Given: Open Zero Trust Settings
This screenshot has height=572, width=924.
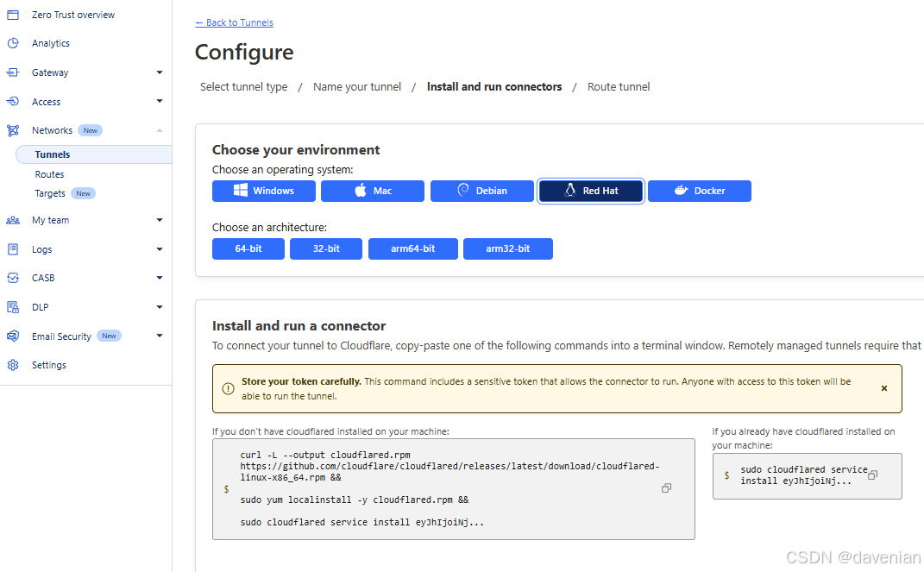Looking at the screenshot, I should click(49, 365).
